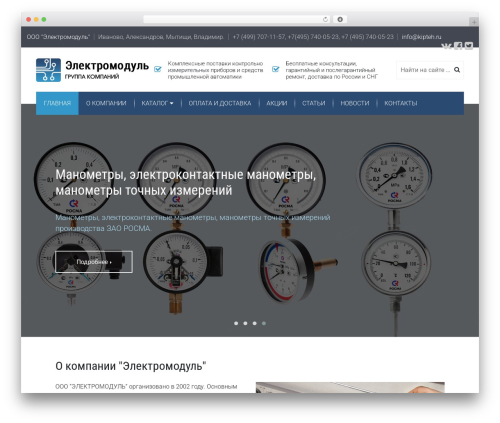500x423 pixels.
Task: Click the Электромодуль logo icon
Action: pyautogui.click(x=48, y=70)
